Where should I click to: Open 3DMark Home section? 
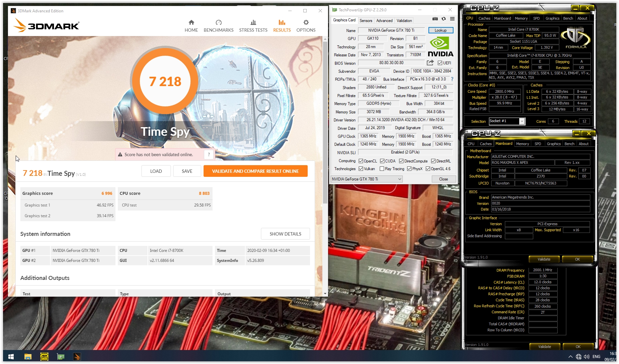(191, 26)
